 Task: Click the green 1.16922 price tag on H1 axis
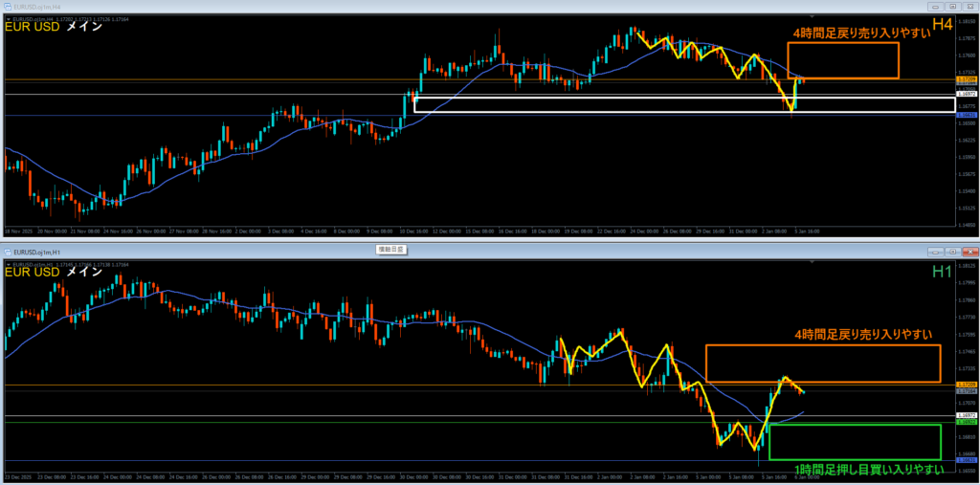(x=968, y=422)
